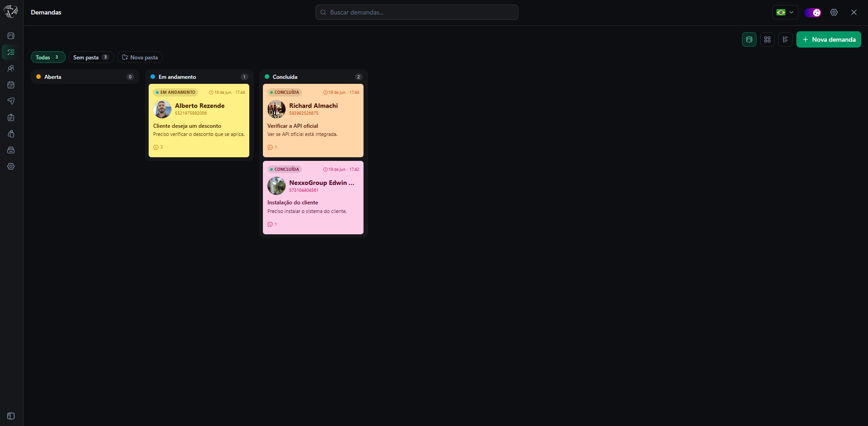This screenshot has height=426, width=868.
Task: Open the contacts sidebar icon
Action: (x=11, y=68)
